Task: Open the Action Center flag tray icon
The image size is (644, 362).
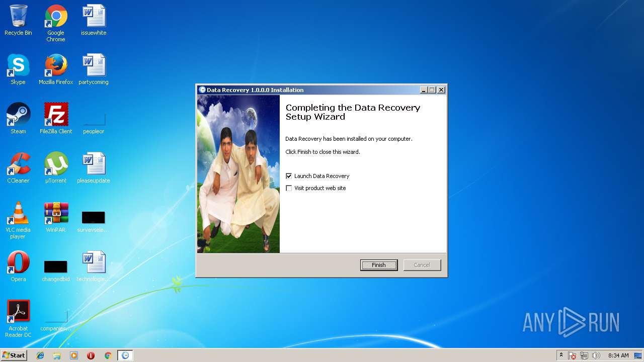Action: 573,355
